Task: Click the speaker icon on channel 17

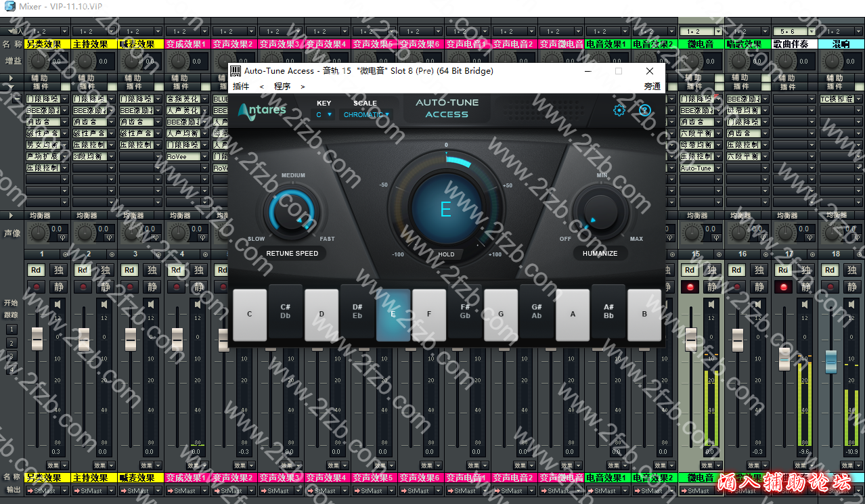Action: coord(805,304)
